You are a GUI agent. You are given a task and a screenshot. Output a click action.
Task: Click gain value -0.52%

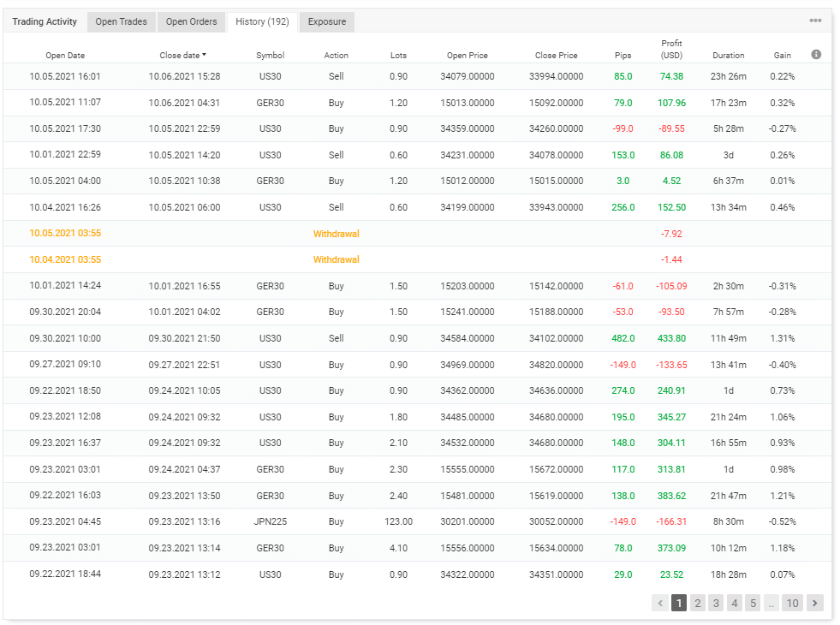tap(782, 521)
